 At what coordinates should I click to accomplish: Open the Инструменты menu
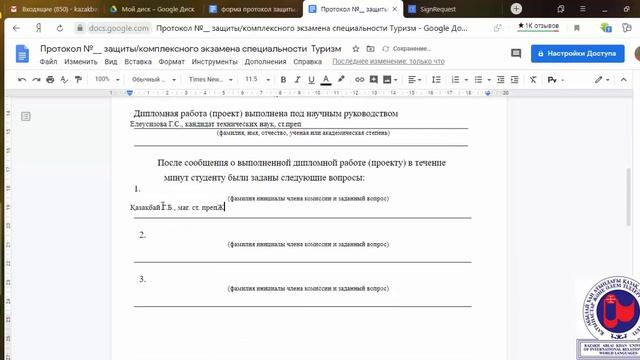pyautogui.click(x=214, y=62)
